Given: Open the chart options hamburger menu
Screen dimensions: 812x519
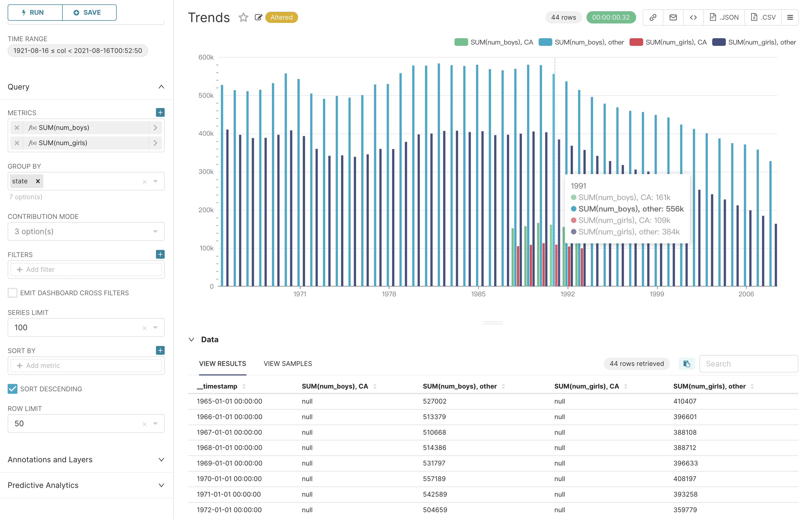Looking at the screenshot, I should tap(790, 17).
